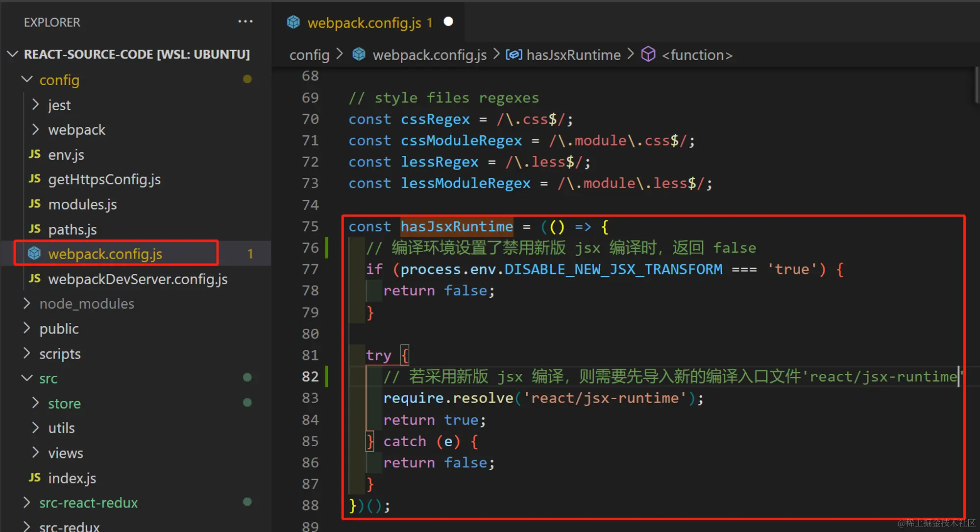Open paths.js from the explorer
Screen dimensions: 980x532
click(72, 229)
